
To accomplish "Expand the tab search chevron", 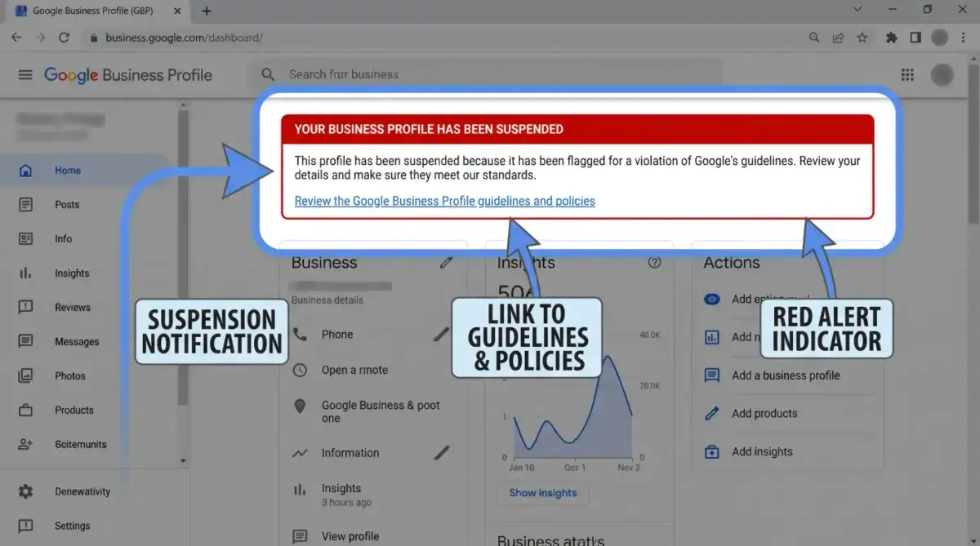I will click(x=857, y=10).
